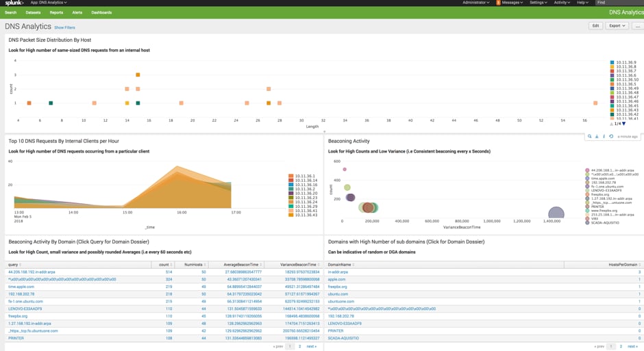
Task: Sort table by NumHosts column
Action: tap(195, 265)
